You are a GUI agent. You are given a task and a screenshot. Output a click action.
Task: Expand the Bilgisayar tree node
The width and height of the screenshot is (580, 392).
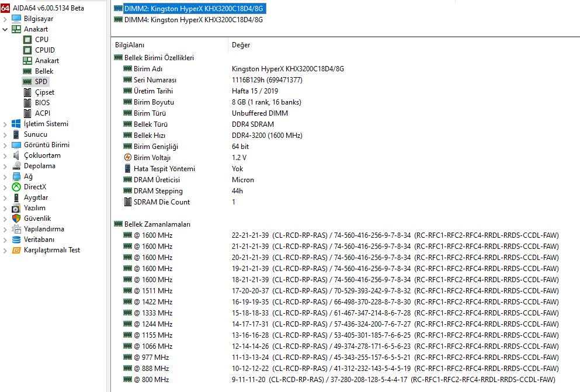(x=5, y=19)
